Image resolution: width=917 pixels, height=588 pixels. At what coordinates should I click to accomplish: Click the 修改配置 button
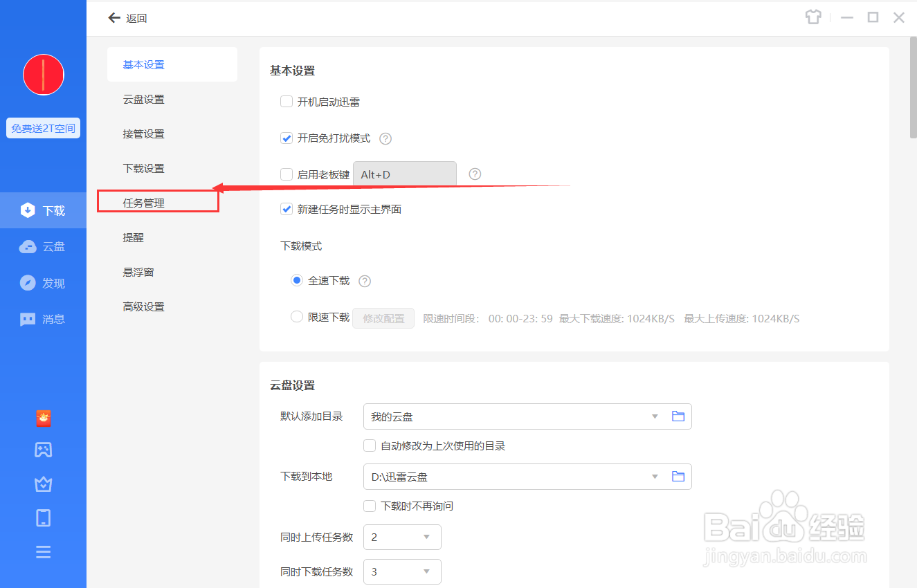383,318
